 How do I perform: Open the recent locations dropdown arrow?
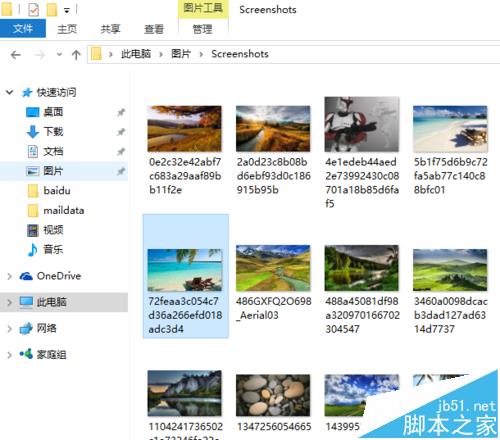(59, 54)
